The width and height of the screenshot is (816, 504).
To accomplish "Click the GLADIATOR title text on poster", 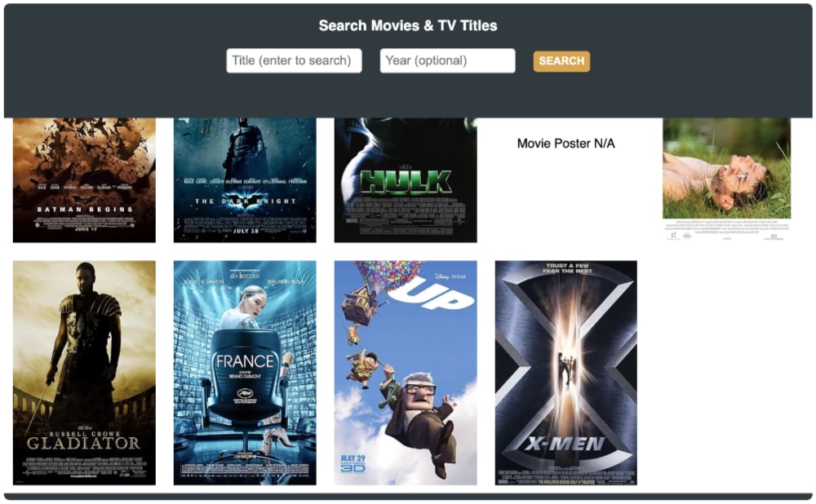I will (83, 443).
